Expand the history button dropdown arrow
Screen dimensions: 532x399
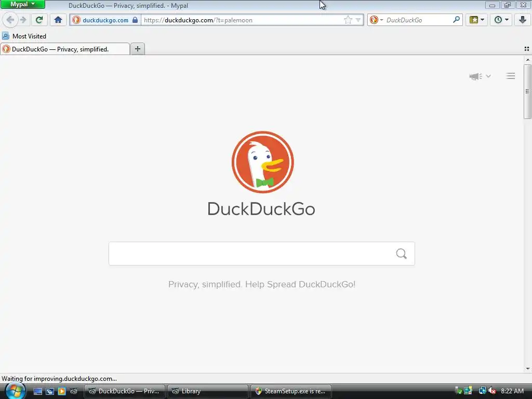pos(507,20)
